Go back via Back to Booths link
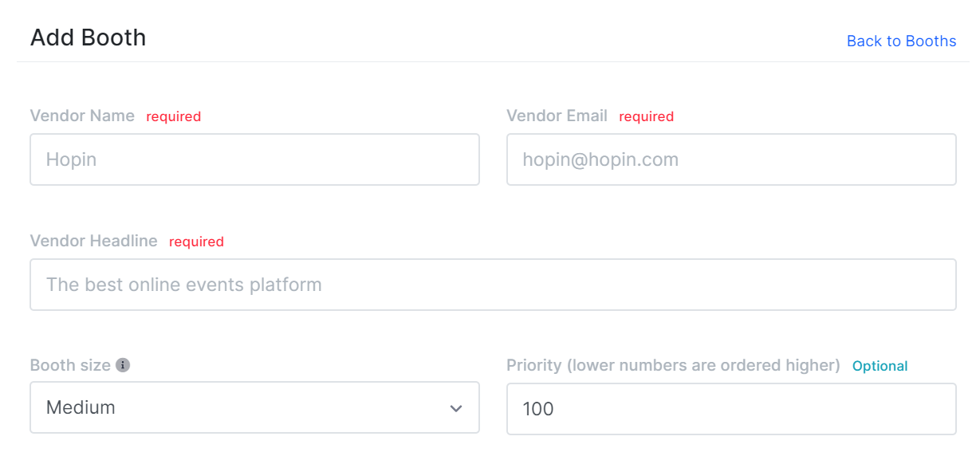The height and width of the screenshot is (456, 980). 901,41
